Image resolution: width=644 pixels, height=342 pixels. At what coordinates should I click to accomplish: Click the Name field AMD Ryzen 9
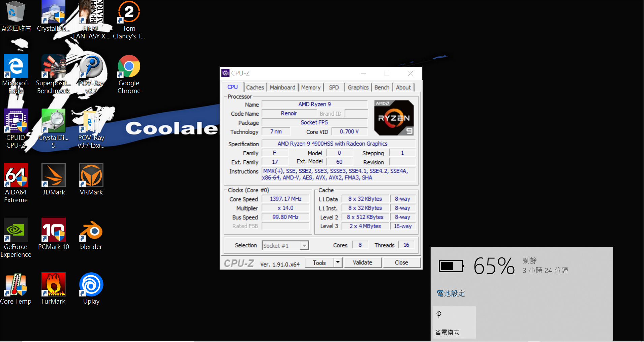pyautogui.click(x=314, y=104)
